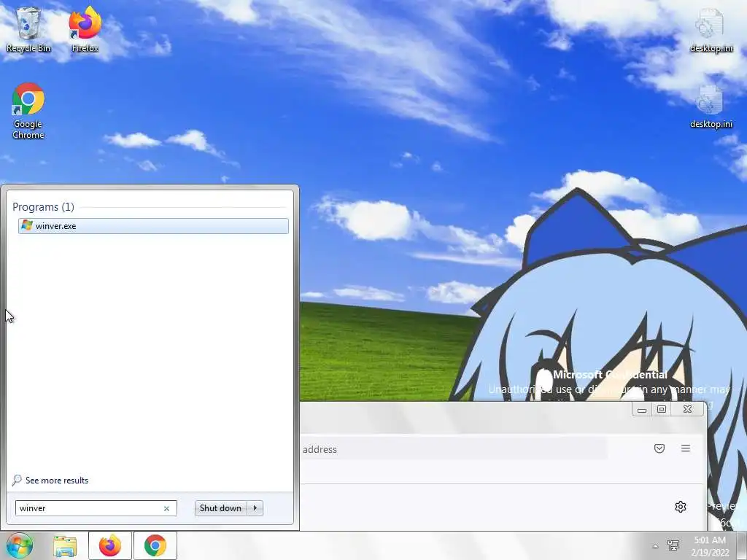Open the Firefox hamburger menu
The width and height of the screenshot is (747, 560).
[x=686, y=448]
